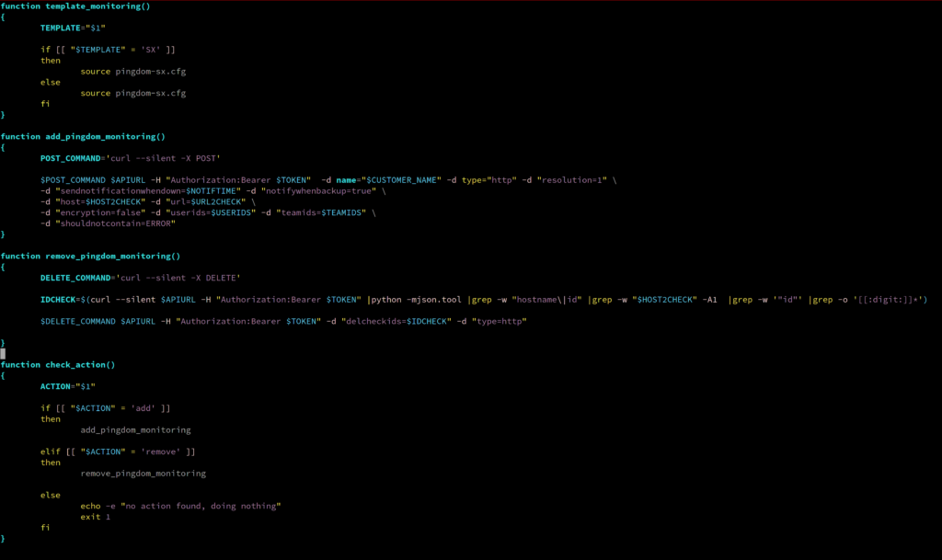This screenshot has width=942, height=560.
Task: Click "$TEMPLATE" inside the if condition
Action: pyautogui.click(x=96, y=50)
